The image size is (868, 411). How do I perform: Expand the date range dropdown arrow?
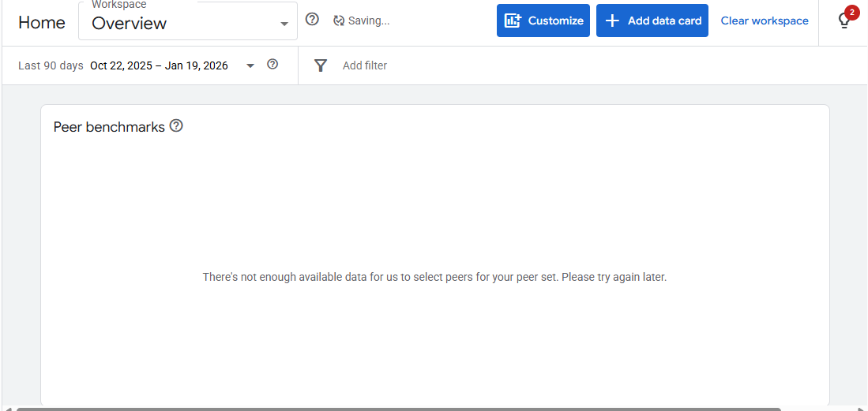pyautogui.click(x=250, y=65)
